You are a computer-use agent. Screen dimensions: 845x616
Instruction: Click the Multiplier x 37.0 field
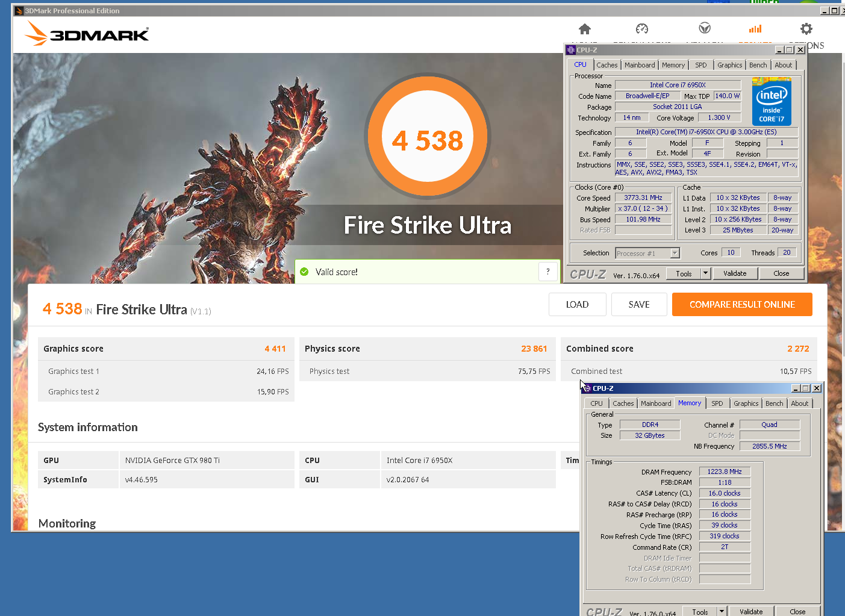643,208
